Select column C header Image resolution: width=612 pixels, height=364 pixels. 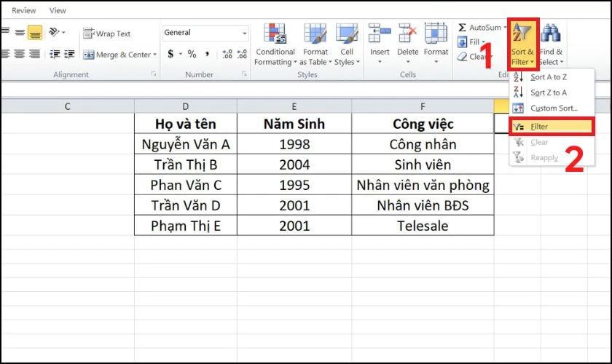pyautogui.click(x=68, y=106)
